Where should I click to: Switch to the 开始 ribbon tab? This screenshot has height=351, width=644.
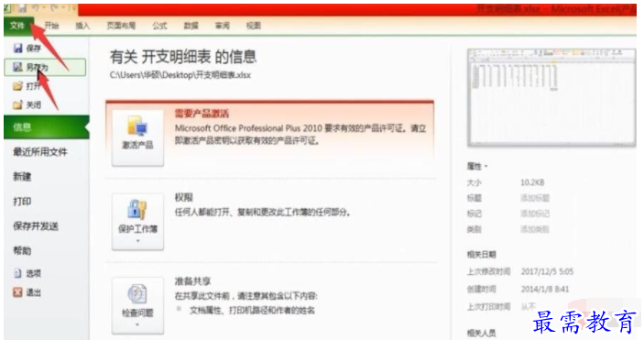51,26
